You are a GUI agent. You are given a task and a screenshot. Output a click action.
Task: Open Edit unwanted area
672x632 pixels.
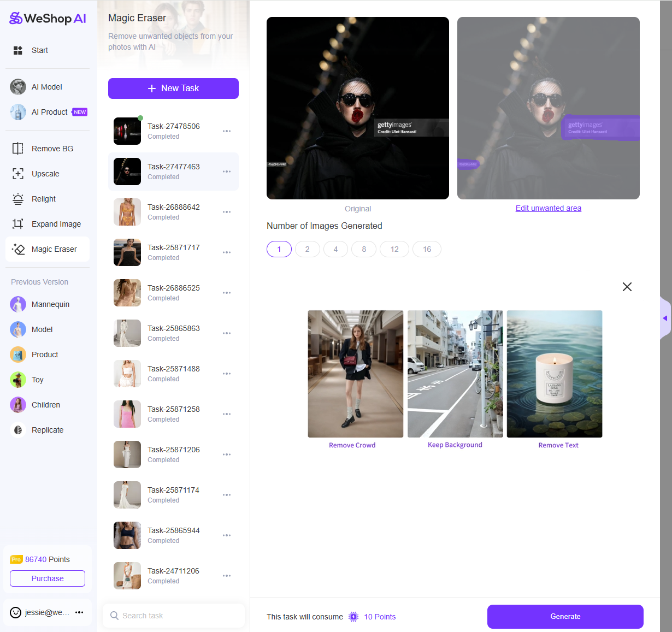[x=548, y=208]
